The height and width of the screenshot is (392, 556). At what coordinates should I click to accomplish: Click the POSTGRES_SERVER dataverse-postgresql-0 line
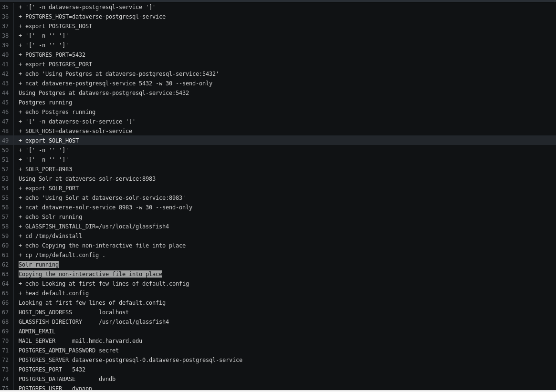130,360
